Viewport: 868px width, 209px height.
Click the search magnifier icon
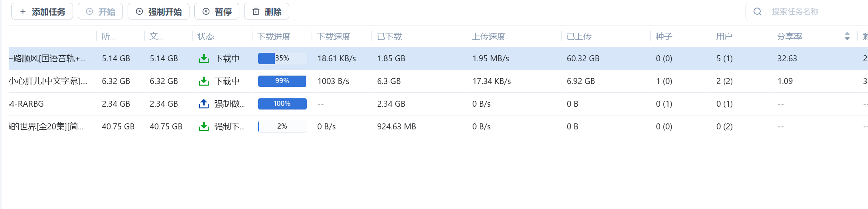coord(757,12)
